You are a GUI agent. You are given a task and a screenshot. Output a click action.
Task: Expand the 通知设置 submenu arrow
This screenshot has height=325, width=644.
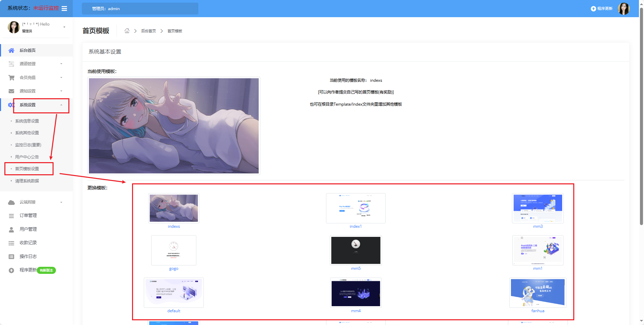[x=61, y=91]
